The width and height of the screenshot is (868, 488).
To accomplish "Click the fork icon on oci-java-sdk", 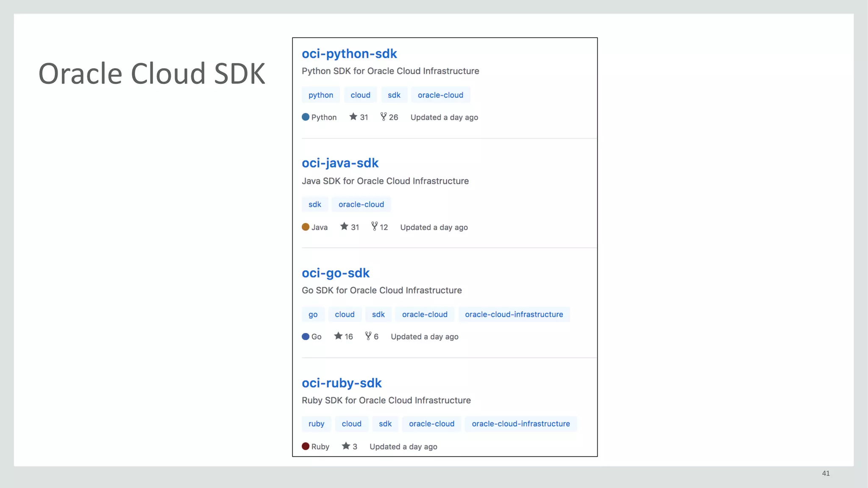I will click(x=374, y=226).
